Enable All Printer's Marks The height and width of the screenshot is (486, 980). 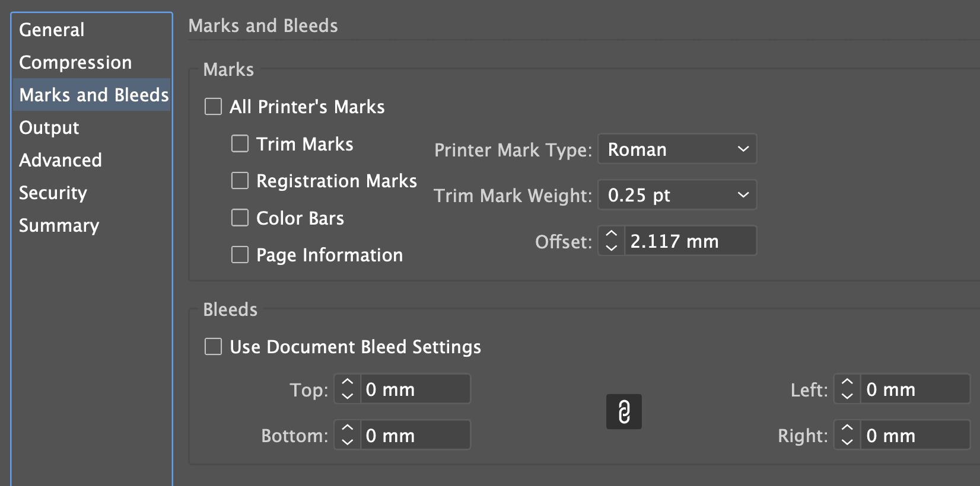pyautogui.click(x=213, y=106)
